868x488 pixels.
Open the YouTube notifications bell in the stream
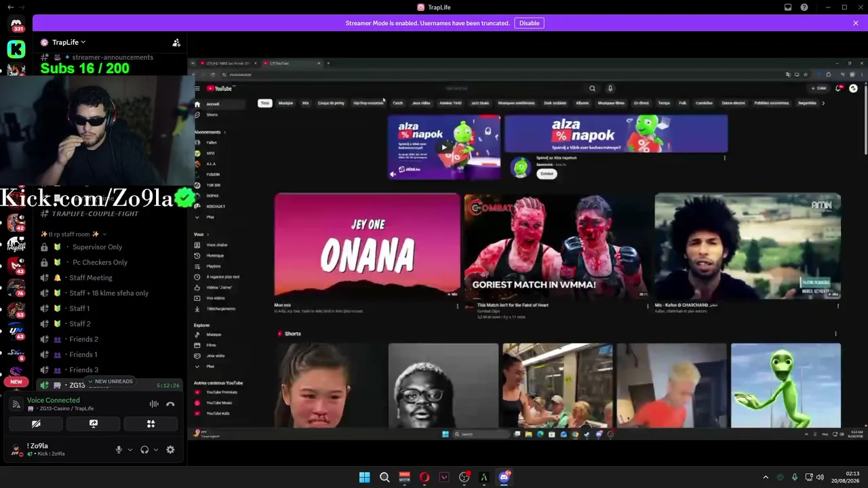pos(840,88)
